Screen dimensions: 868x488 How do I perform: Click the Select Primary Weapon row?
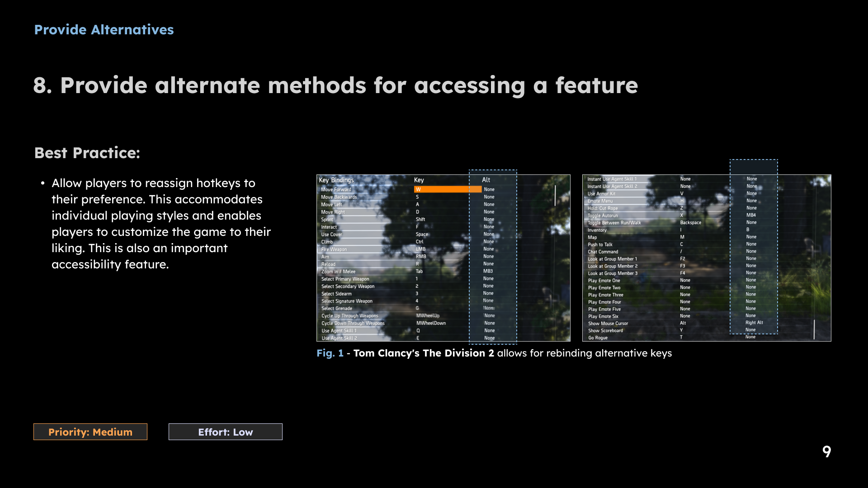tap(345, 279)
